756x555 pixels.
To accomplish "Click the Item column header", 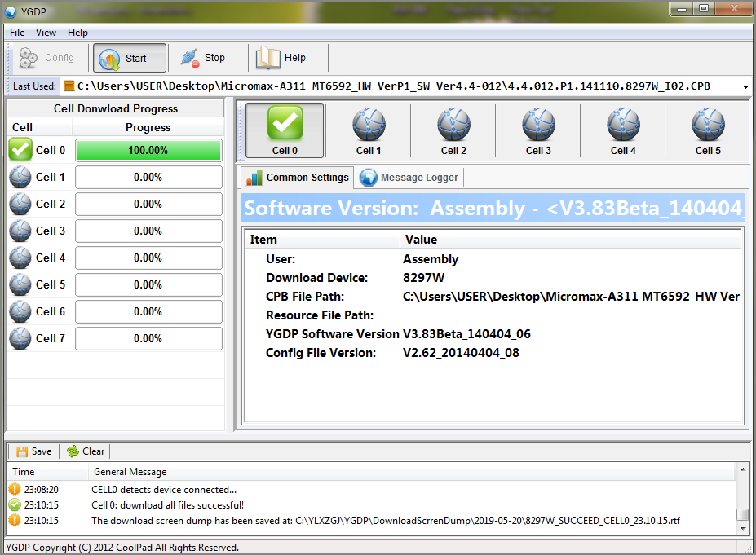I will (323, 240).
